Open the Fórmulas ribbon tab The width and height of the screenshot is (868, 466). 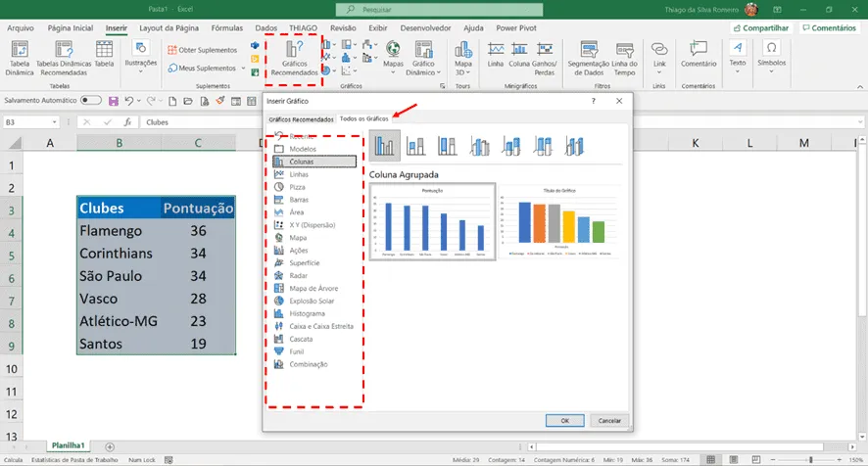[227, 28]
